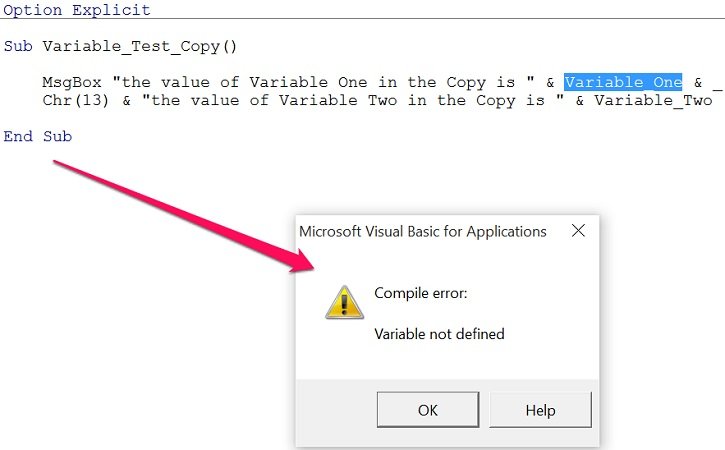Click the pink arrow annotation head

tap(301, 261)
